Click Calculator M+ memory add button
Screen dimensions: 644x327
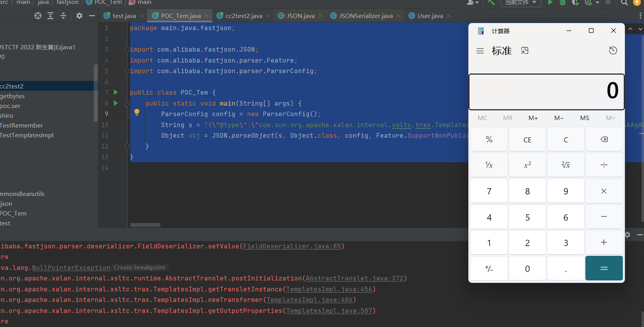[x=533, y=118]
